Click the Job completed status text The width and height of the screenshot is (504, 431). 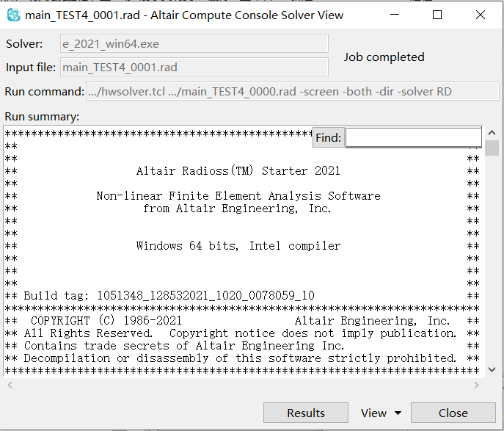tap(384, 57)
